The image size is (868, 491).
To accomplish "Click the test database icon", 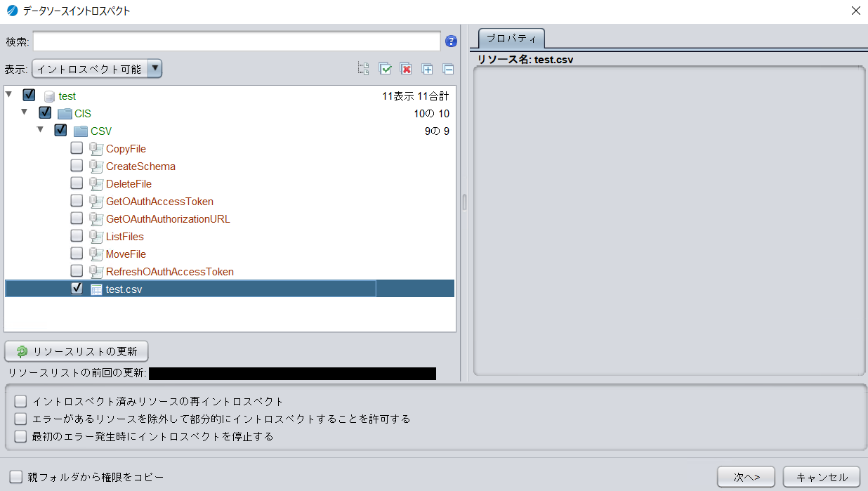I will click(x=49, y=96).
